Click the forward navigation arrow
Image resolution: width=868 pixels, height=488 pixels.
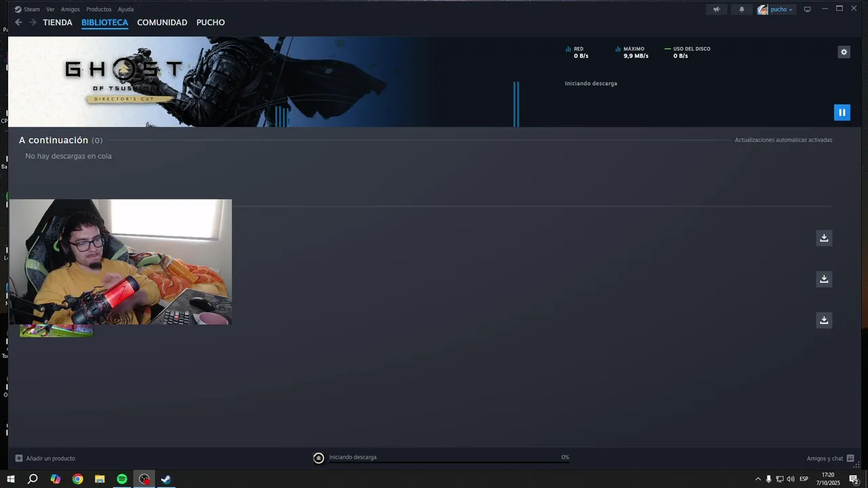[33, 22]
